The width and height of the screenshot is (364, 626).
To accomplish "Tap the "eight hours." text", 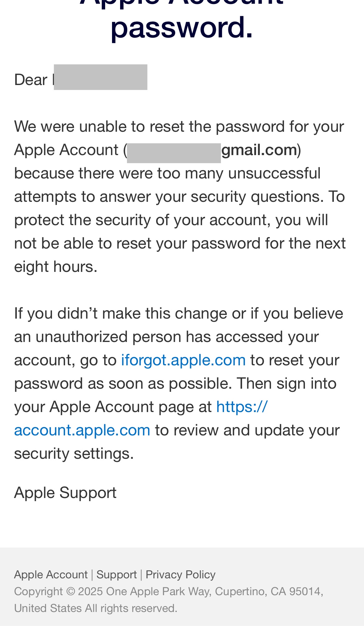I will coord(56,267).
